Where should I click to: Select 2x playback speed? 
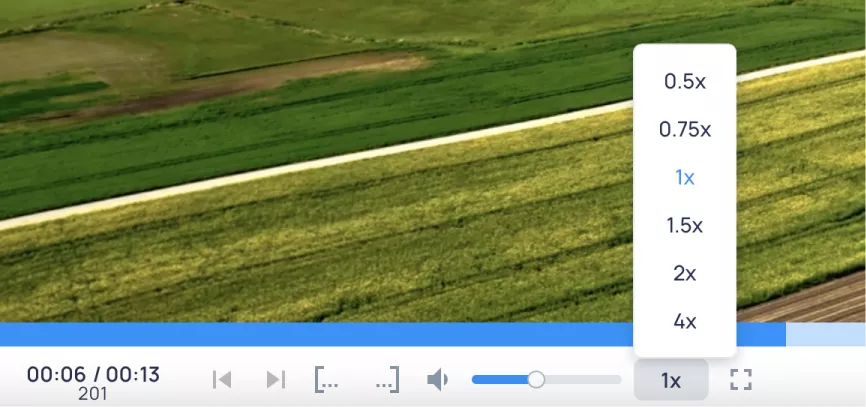(x=685, y=273)
